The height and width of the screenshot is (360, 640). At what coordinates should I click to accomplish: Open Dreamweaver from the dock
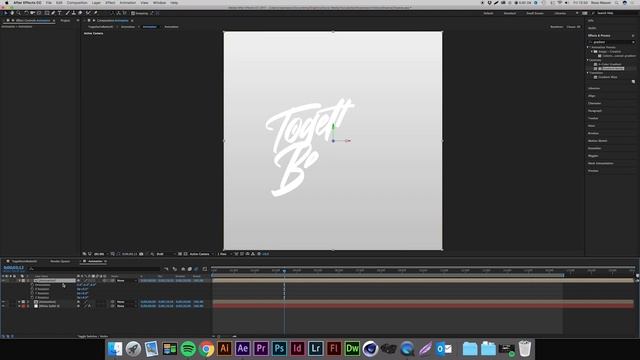(x=352, y=349)
